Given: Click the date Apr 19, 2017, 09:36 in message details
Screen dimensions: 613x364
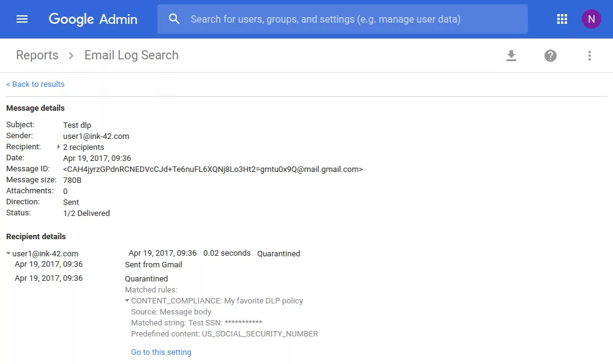Looking at the screenshot, I should (x=97, y=158).
